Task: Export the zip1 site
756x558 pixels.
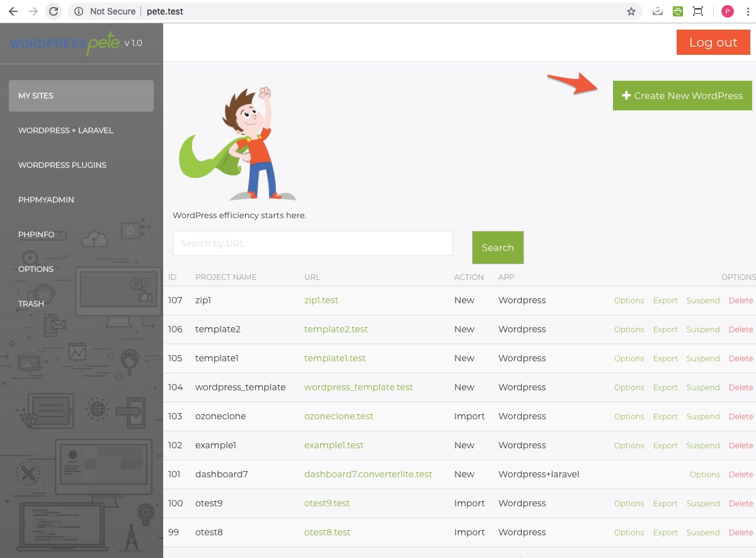Action: click(x=665, y=301)
